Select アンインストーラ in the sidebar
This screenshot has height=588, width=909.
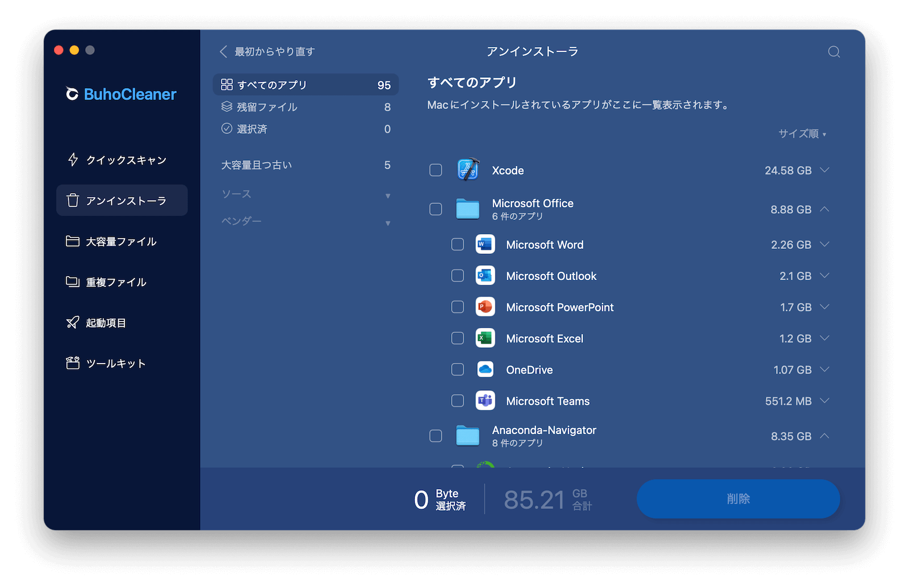click(x=122, y=200)
